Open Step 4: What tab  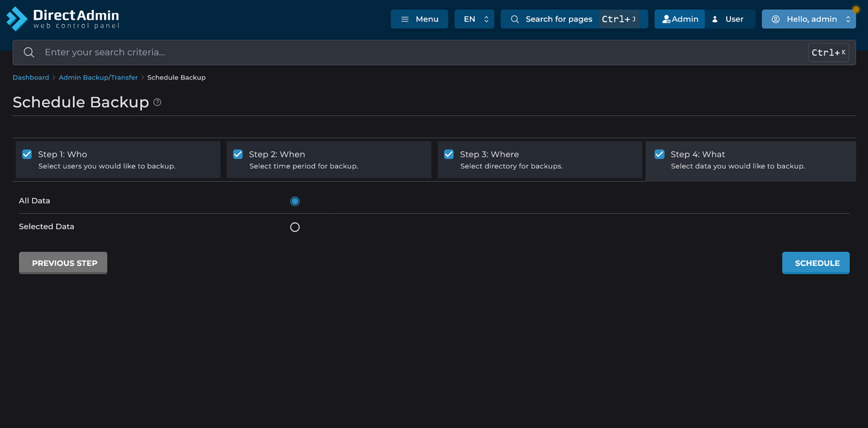(x=750, y=160)
